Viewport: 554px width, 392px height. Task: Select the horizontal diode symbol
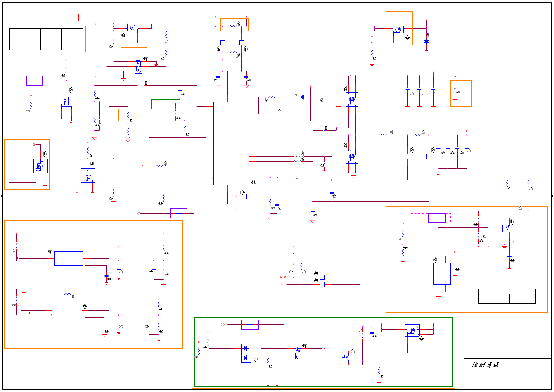pyautogui.click(x=302, y=97)
